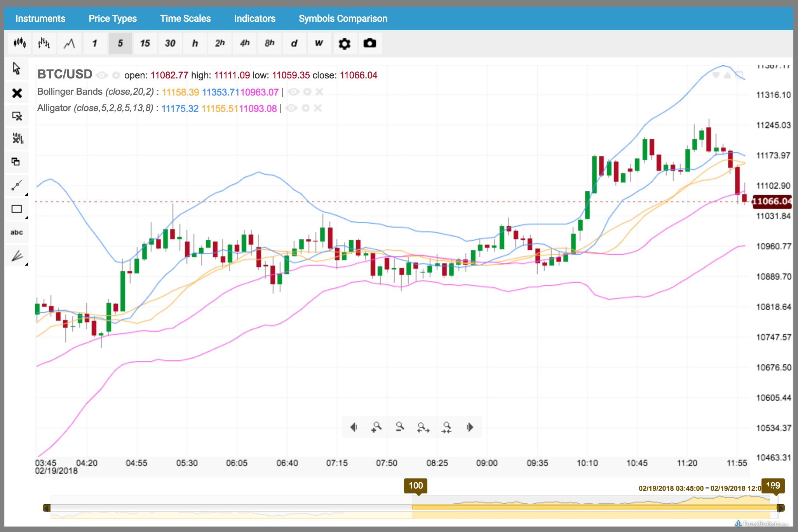
Task: Remove the Bollinger Bands indicator
Action: click(x=319, y=92)
